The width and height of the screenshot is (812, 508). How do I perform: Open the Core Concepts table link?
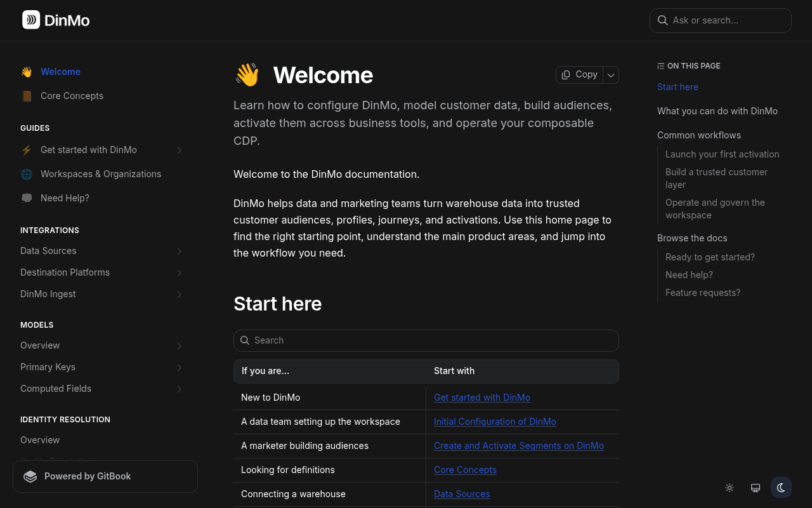(465, 470)
